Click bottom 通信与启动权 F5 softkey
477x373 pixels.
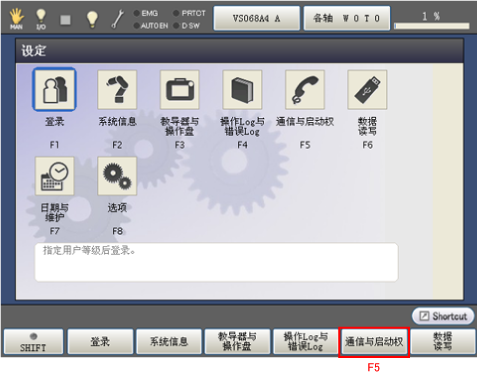pyautogui.click(x=374, y=342)
